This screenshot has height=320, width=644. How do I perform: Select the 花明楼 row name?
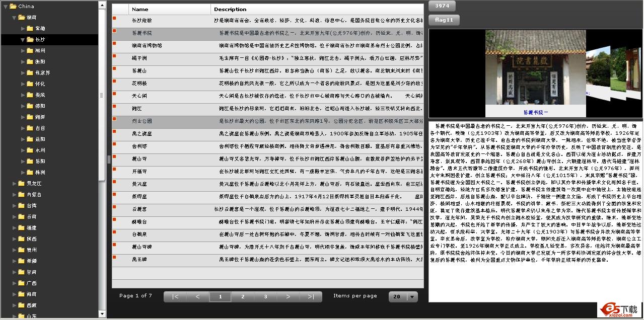[x=139, y=83]
